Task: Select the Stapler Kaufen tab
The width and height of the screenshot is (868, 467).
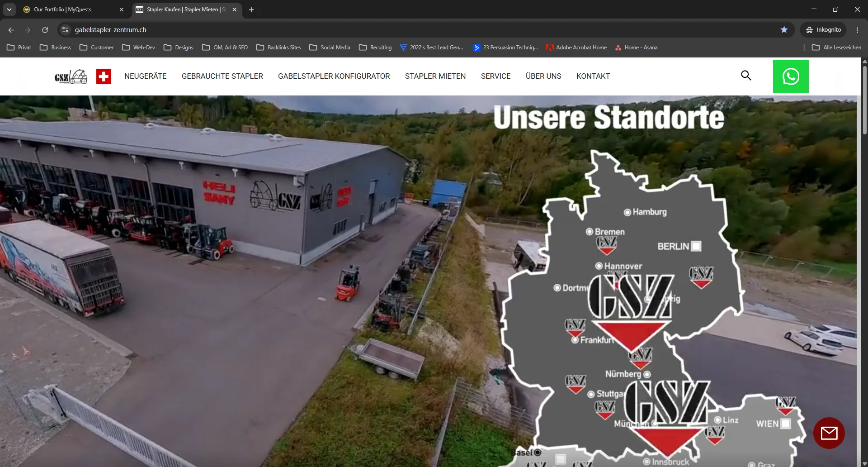Action: pyautogui.click(x=186, y=10)
